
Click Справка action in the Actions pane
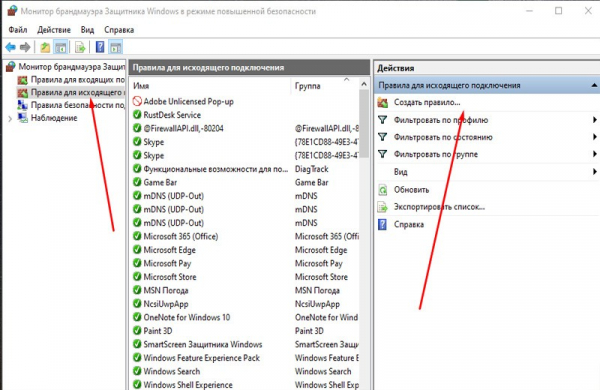click(x=409, y=224)
